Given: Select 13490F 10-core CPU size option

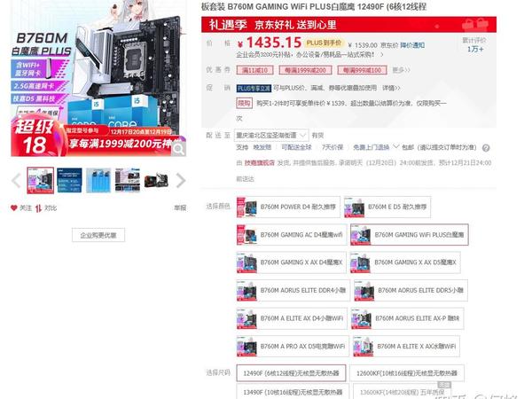Looking at the screenshot, I should (293, 392).
